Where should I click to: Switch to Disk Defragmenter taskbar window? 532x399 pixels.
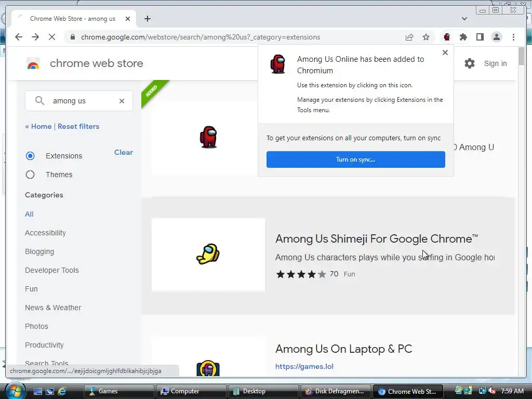click(336, 391)
